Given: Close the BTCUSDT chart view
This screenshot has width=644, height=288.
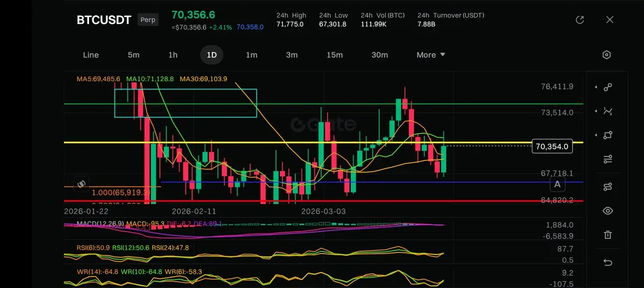Looking at the screenshot, I should coord(610,20).
